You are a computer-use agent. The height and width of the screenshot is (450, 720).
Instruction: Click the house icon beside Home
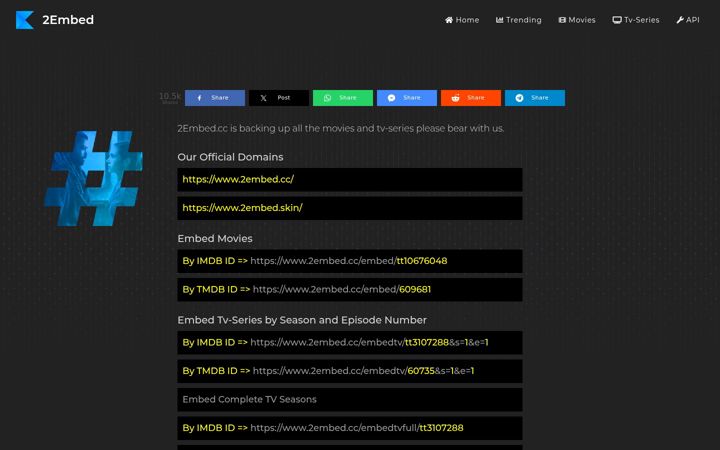coord(449,20)
